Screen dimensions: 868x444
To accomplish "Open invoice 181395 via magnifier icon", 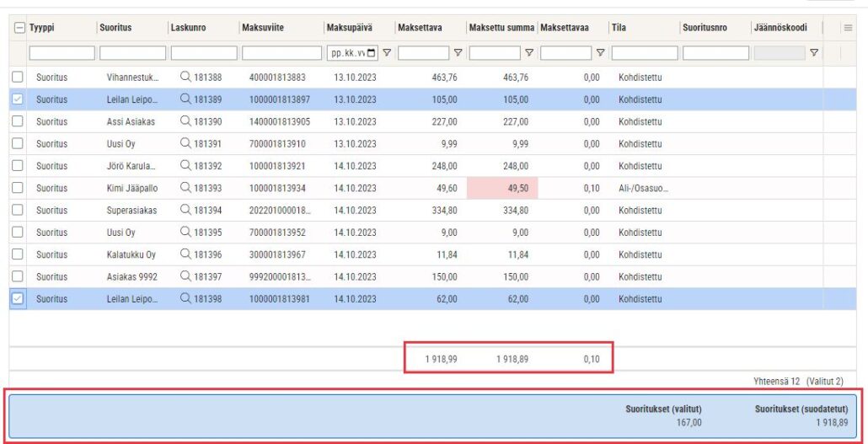I will 185,233.
